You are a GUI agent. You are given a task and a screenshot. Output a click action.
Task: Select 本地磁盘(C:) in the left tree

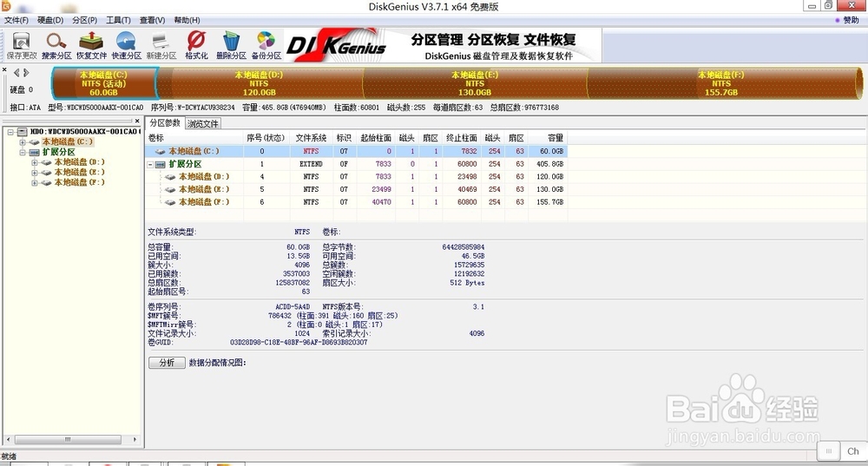point(68,141)
